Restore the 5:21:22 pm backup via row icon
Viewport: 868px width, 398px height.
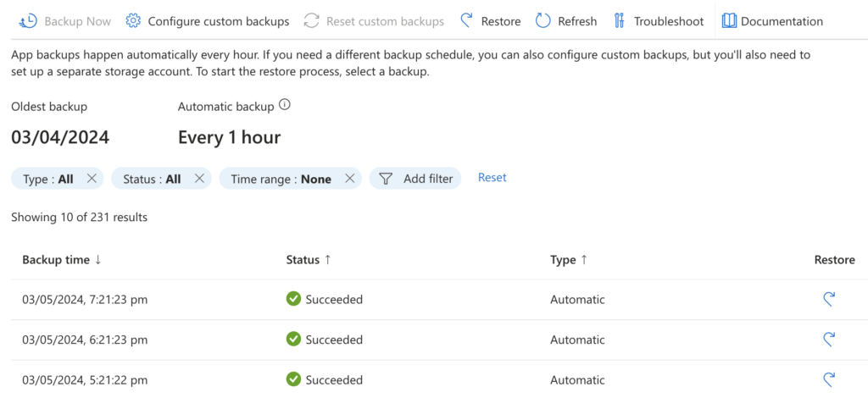tap(830, 379)
